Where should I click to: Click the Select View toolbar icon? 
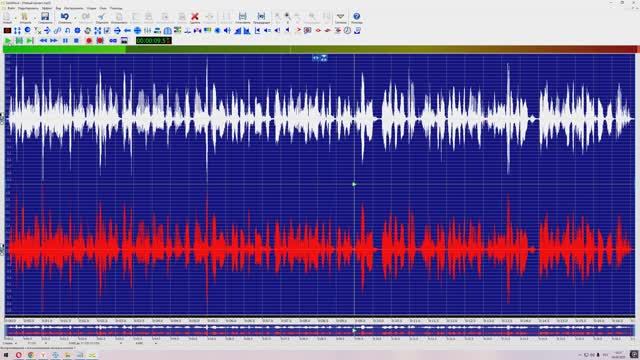pyautogui.click(x=242, y=17)
